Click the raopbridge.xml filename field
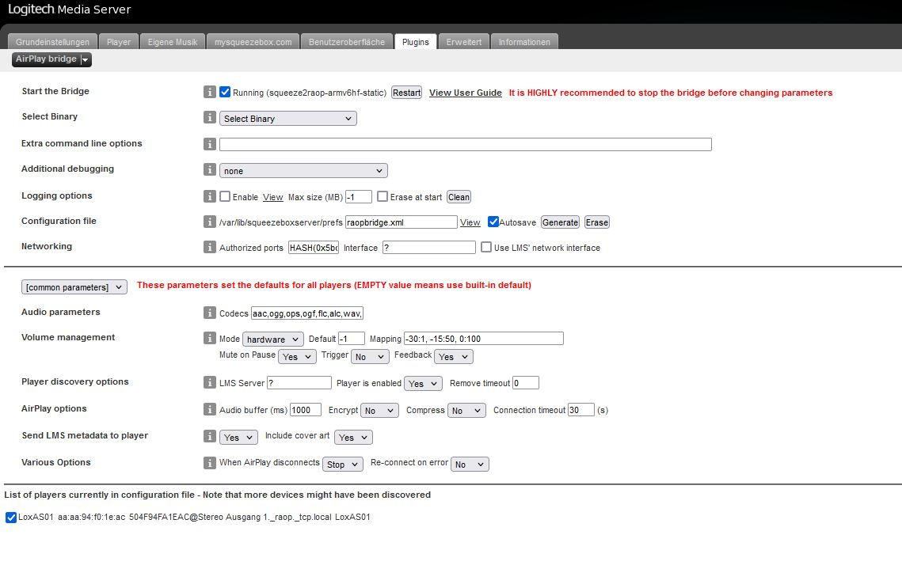The width and height of the screenshot is (902, 588). pyautogui.click(x=402, y=222)
